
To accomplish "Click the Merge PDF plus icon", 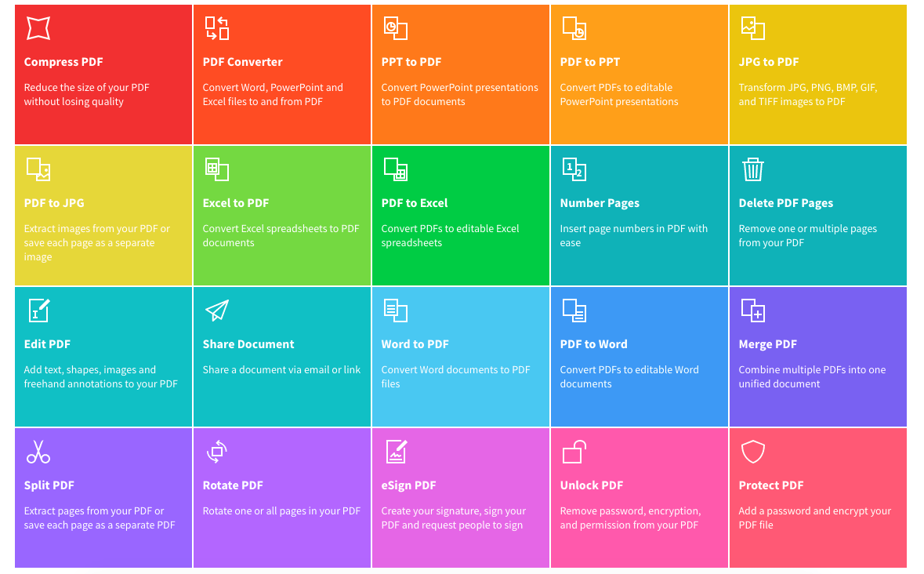I will (752, 311).
